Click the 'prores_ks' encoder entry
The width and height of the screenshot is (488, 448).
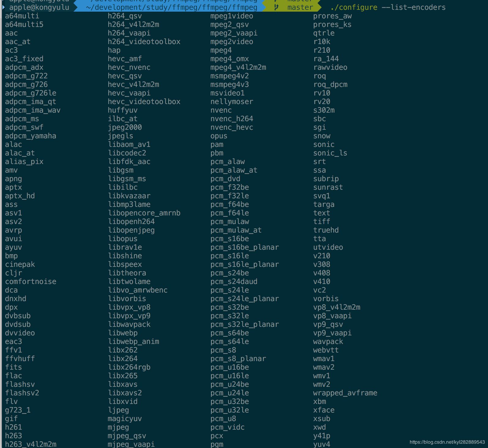(x=332, y=24)
